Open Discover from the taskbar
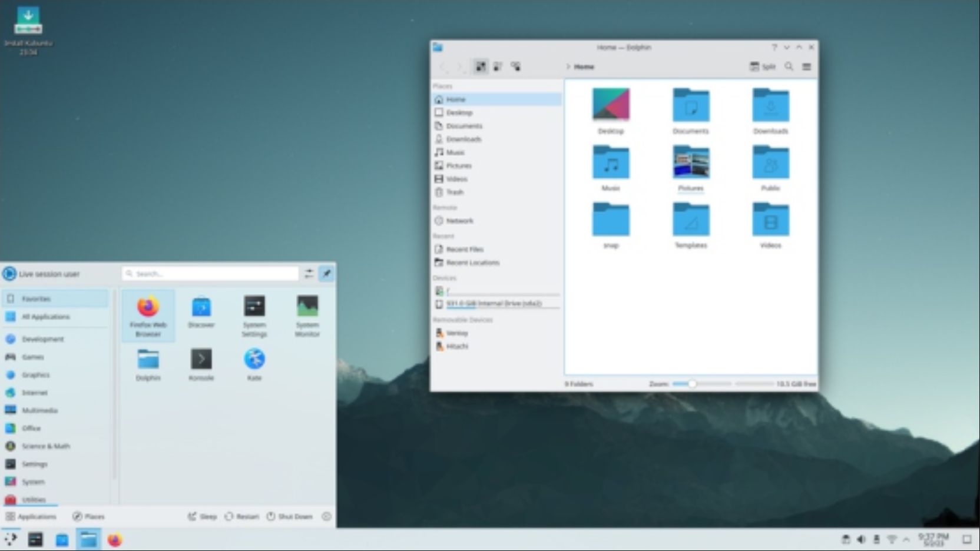 tap(62, 539)
